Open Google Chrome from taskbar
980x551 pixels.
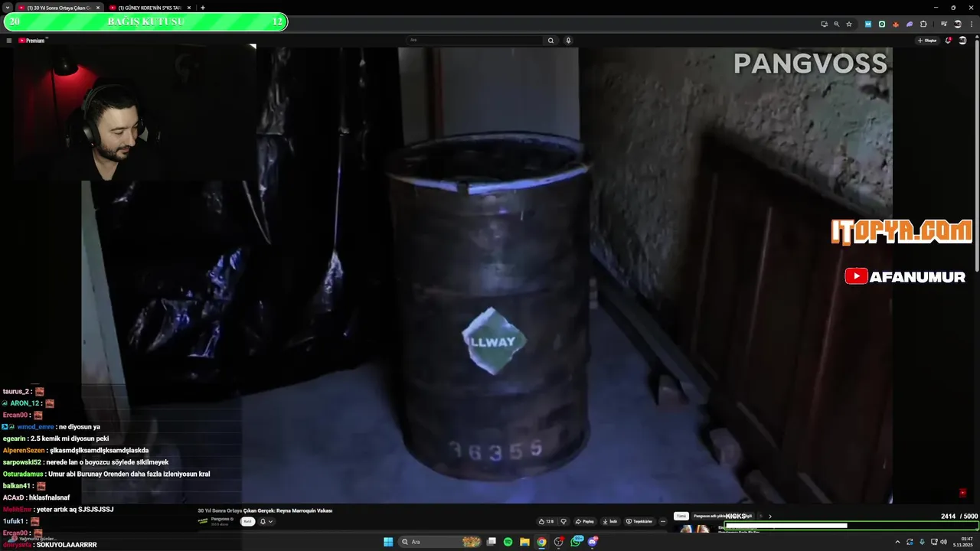(x=541, y=542)
